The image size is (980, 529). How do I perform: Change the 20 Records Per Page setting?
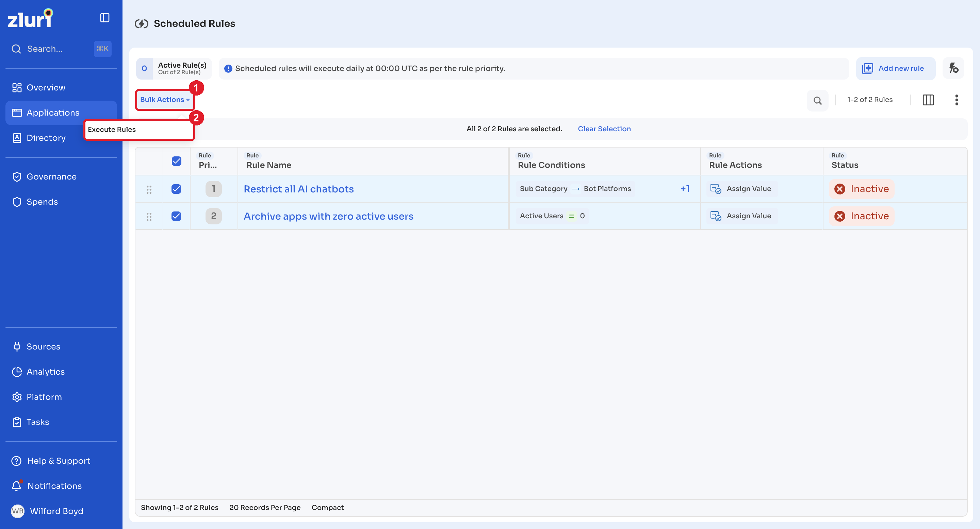pyautogui.click(x=265, y=508)
